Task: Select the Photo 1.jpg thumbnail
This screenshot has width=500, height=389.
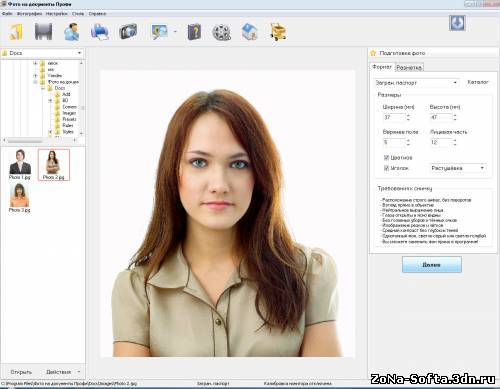Action: [x=20, y=164]
